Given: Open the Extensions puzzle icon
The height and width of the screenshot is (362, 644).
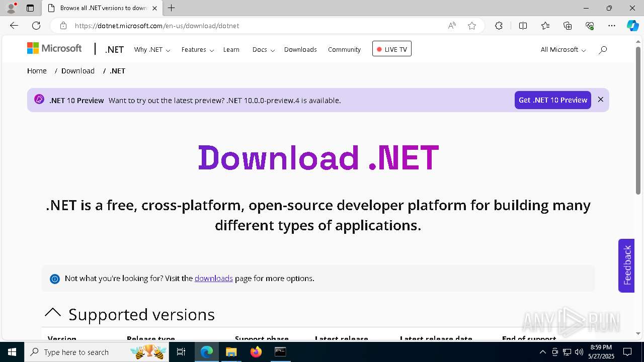Looking at the screenshot, I should (x=499, y=26).
